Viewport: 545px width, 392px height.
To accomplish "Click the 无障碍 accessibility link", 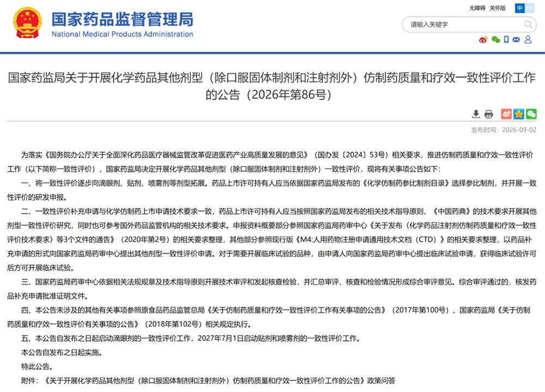I will click(477, 8).
